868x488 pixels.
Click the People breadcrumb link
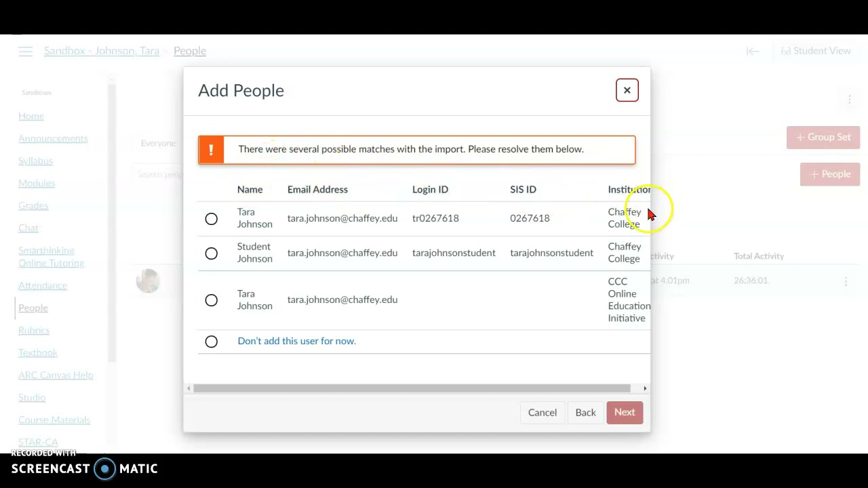click(190, 51)
